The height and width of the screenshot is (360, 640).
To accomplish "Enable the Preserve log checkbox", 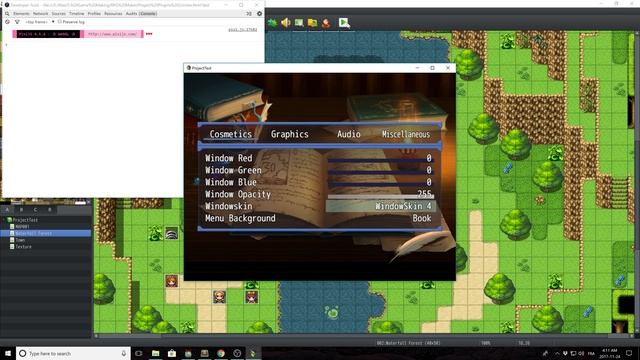I will pyautogui.click(x=60, y=22).
